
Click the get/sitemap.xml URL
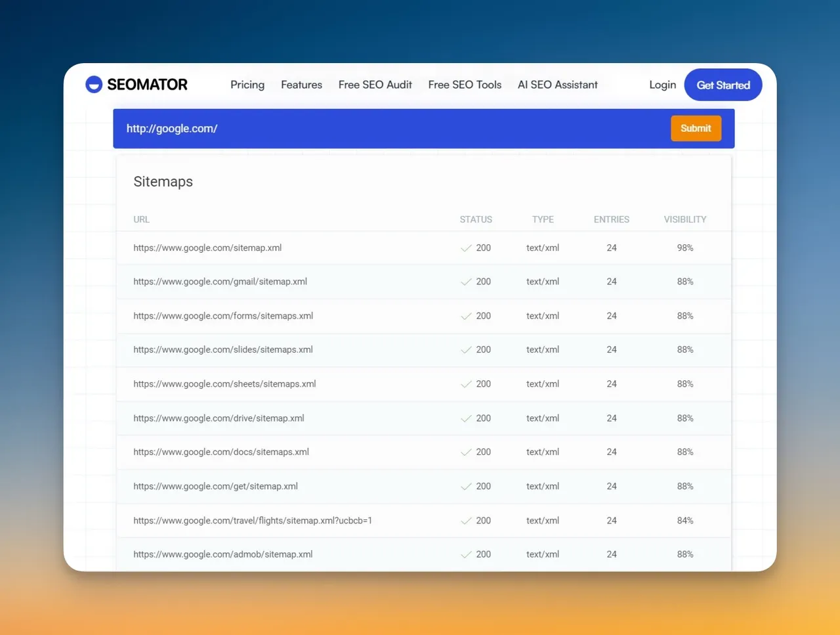(x=215, y=487)
